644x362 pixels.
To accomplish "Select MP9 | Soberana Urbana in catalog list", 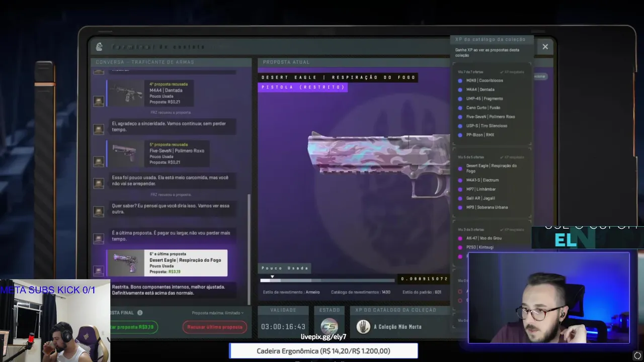I will pos(483,207).
